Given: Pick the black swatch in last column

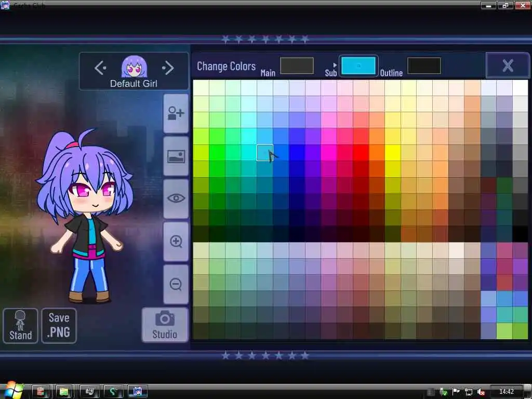Looking at the screenshot, I should [520, 234].
